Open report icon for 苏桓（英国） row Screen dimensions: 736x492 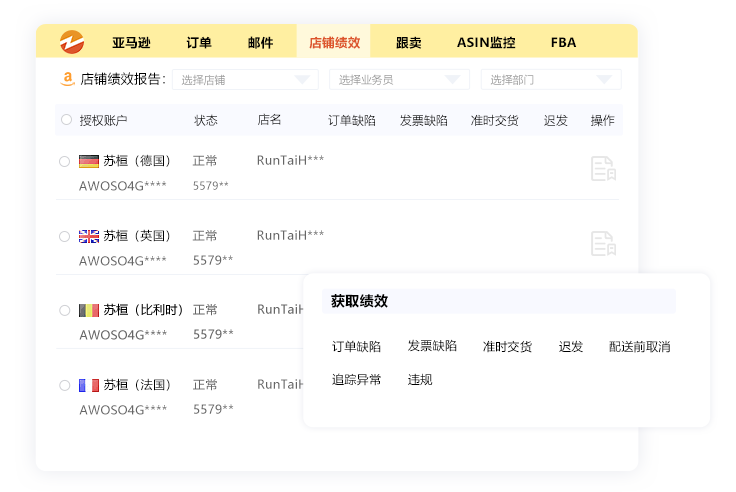(x=602, y=243)
